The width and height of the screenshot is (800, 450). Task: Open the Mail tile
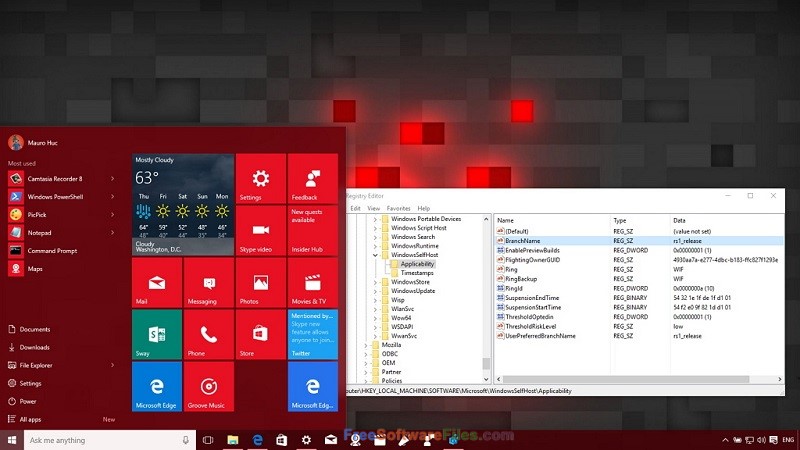click(157, 283)
